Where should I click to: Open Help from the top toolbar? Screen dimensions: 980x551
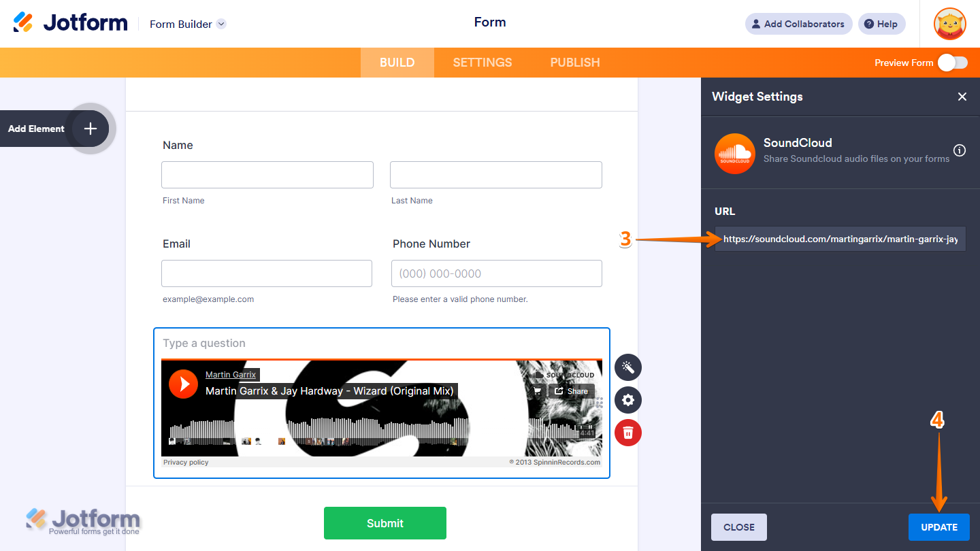pyautogui.click(x=881, y=23)
